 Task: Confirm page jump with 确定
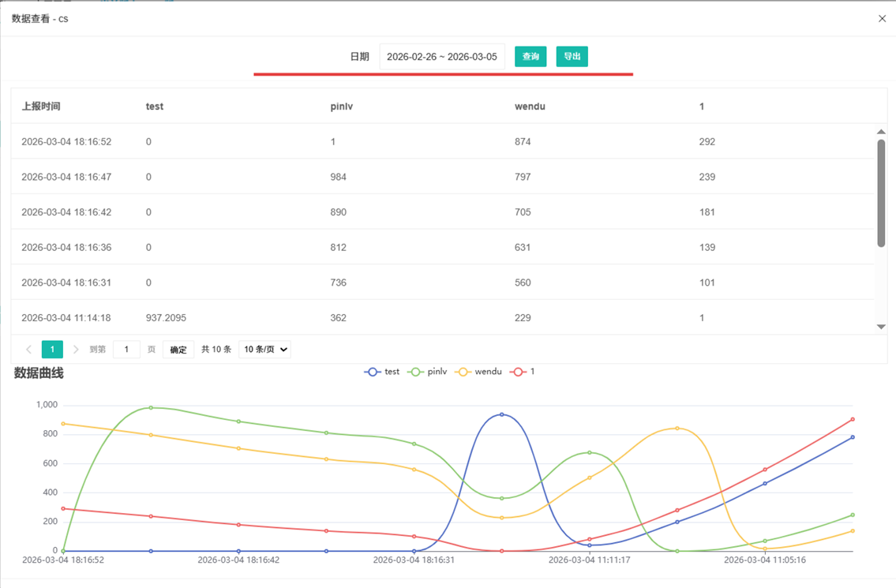coord(178,349)
